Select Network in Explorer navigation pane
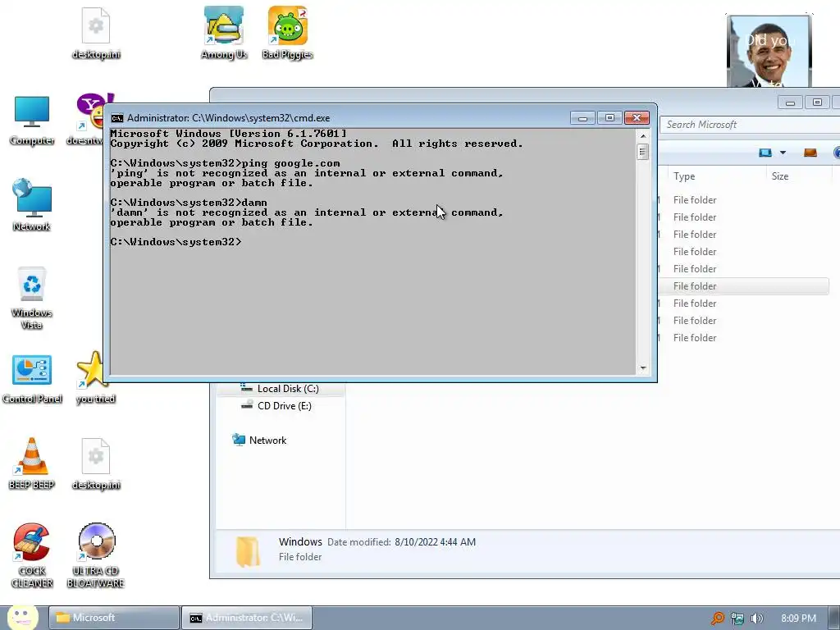 [x=259, y=441]
